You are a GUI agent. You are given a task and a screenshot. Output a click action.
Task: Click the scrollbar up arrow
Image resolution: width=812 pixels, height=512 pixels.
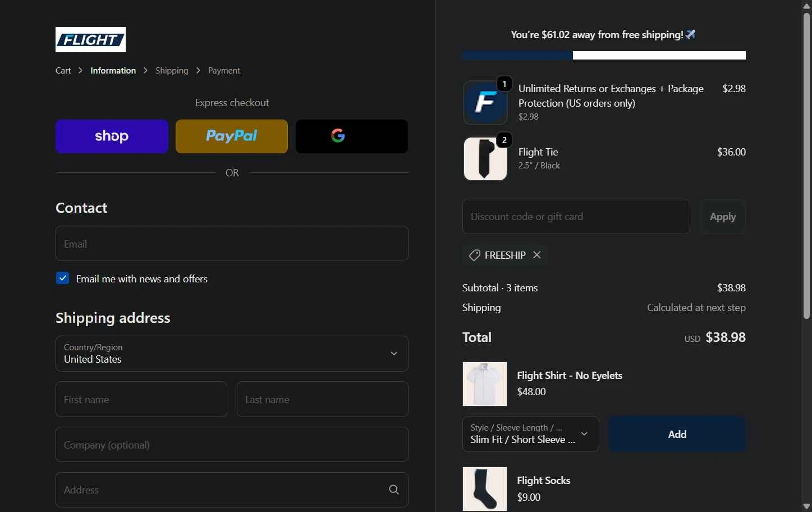coord(806,6)
